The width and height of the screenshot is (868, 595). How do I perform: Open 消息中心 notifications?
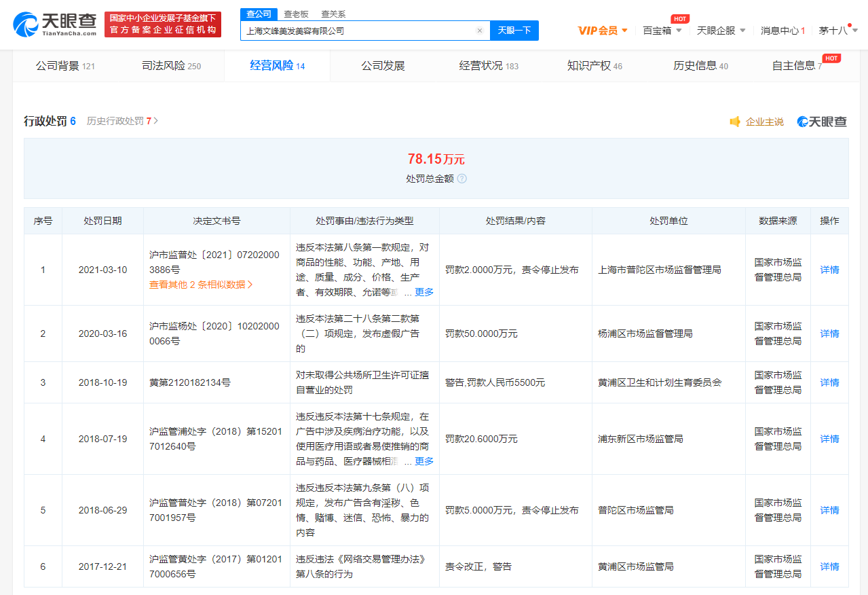(782, 31)
